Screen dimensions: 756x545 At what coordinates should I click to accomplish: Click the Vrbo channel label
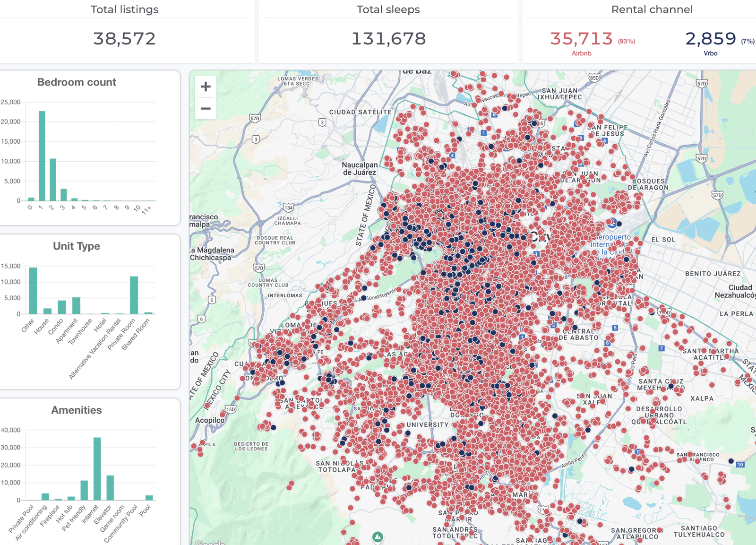coord(711,53)
